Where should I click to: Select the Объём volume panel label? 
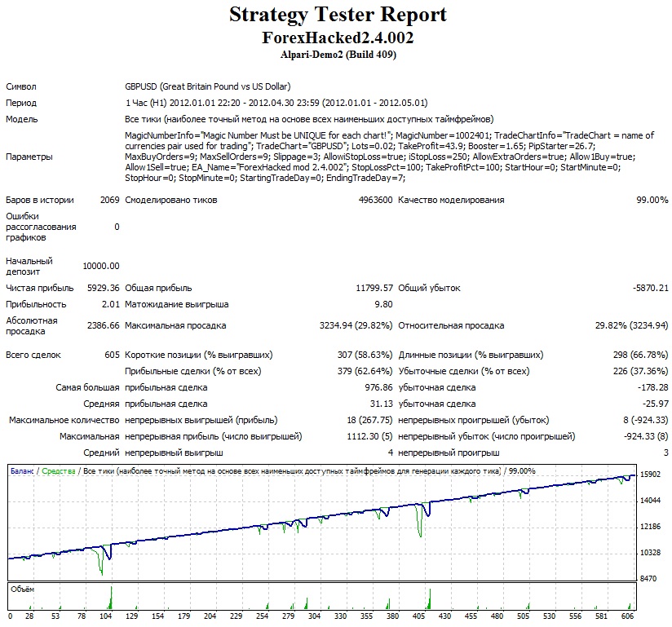(x=22, y=589)
